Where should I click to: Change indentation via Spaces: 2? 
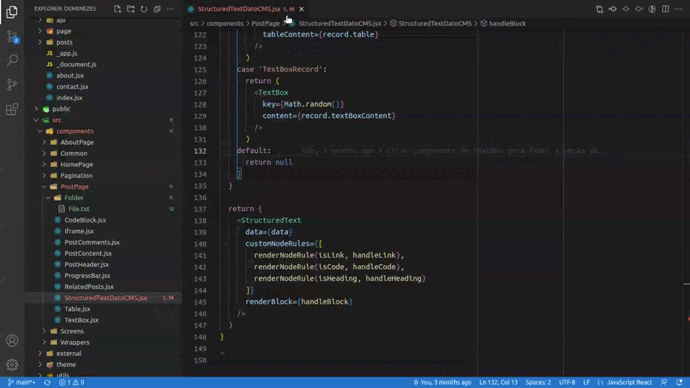[x=538, y=382]
